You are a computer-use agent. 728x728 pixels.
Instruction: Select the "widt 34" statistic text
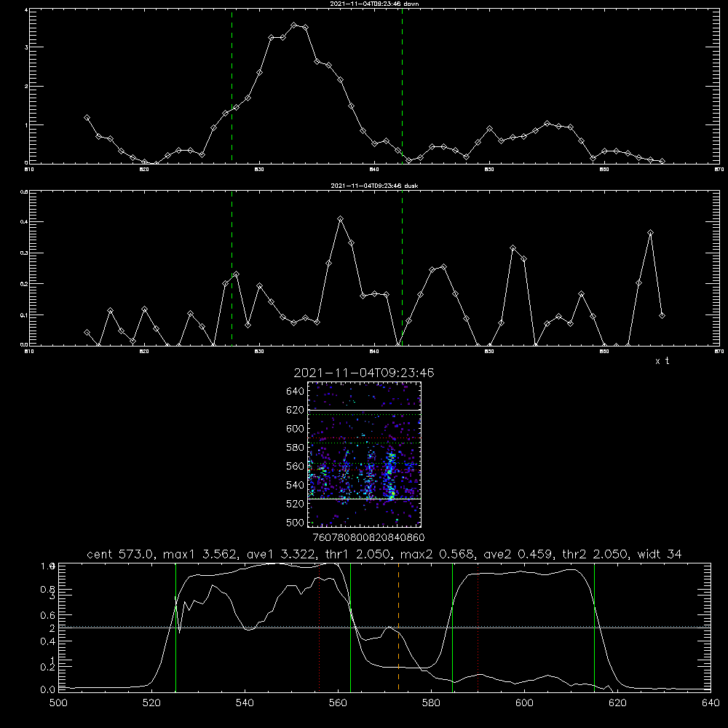coord(660,554)
